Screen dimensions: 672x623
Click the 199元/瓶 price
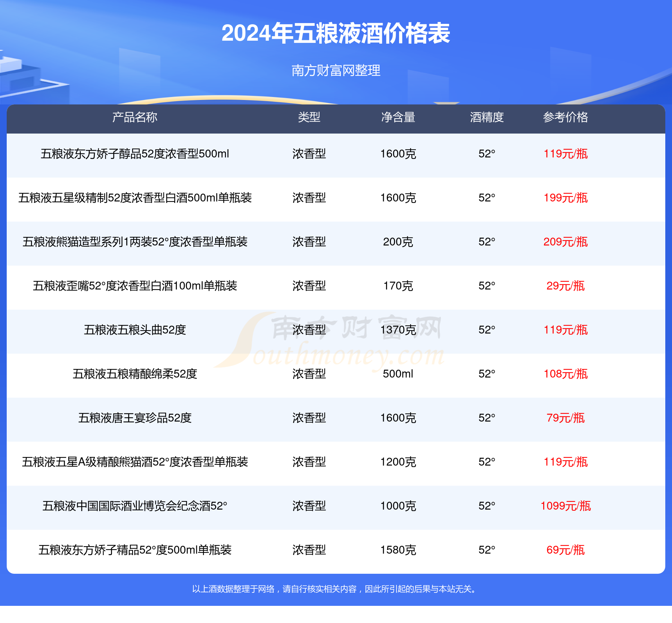click(566, 198)
